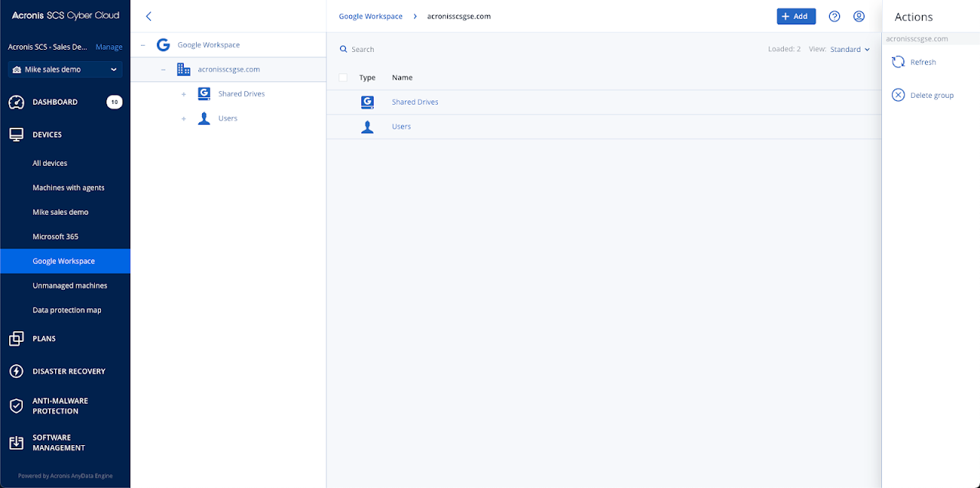Collapse the Google Workspace tree node
980x488 pixels.
pyautogui.click(x=142, y=45)
